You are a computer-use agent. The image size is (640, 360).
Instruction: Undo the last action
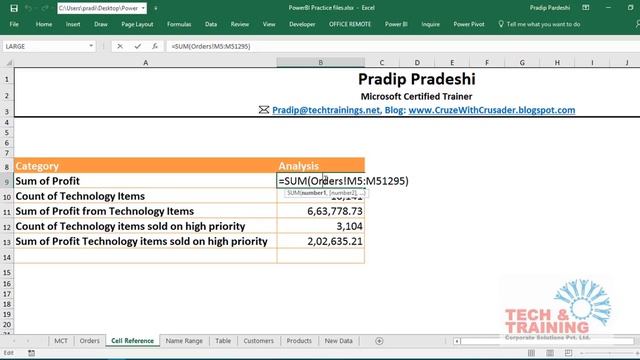[28, 8]
